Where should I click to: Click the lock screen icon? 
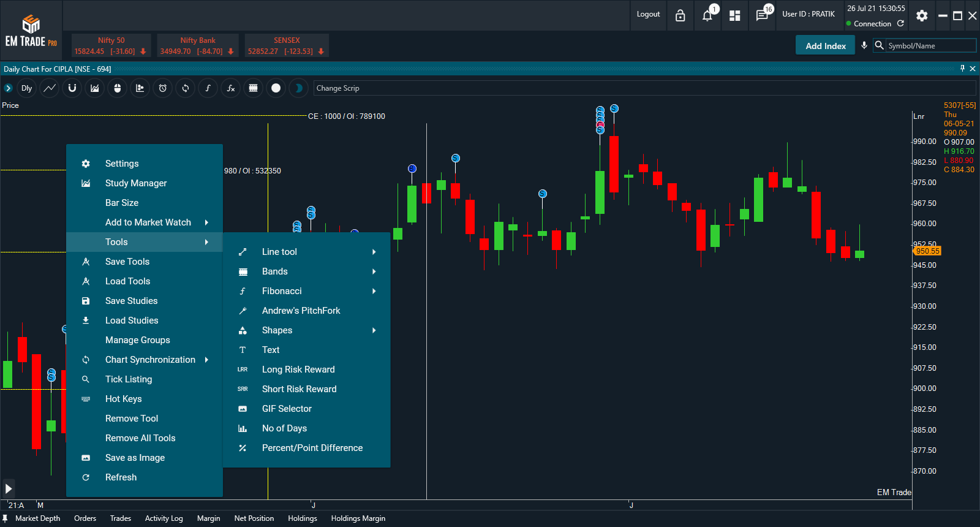(x=680, y=15)
